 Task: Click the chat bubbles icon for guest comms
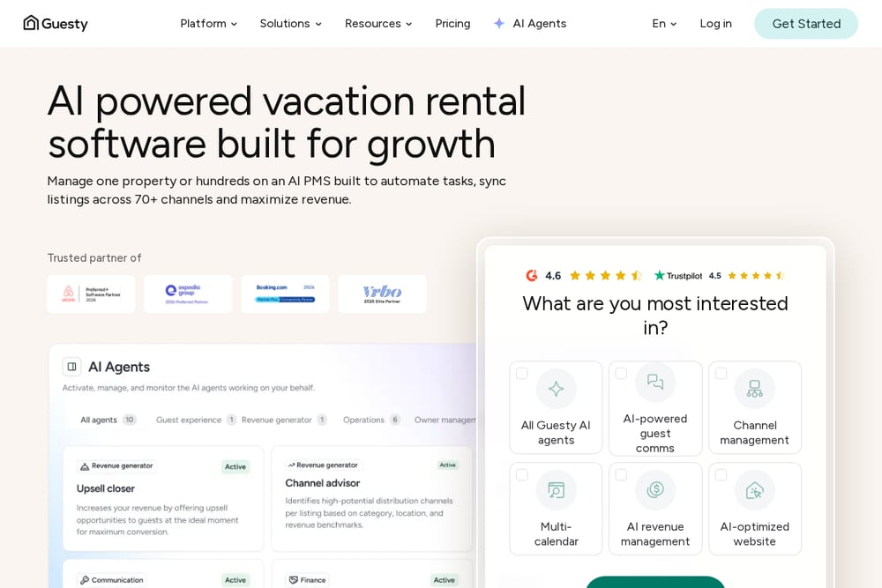click(655, 383)
